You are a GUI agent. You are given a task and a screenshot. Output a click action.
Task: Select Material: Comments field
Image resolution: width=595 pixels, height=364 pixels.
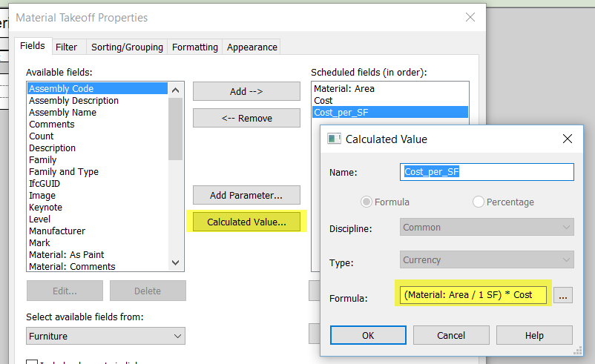pos(98,266)
